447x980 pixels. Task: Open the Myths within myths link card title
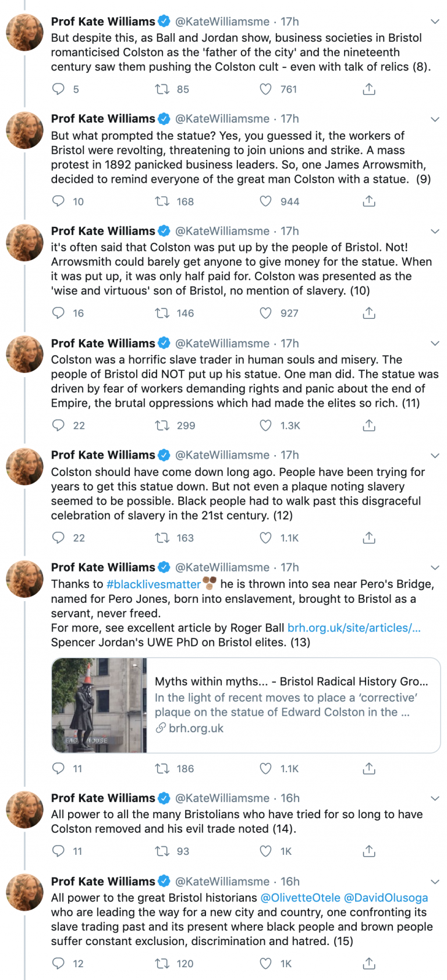coord(291,681)
